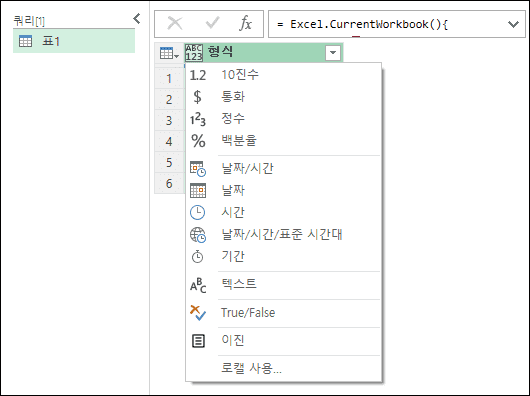This screenshot has height=396, width=530.
Task: Click the 정수 whole number icon
Action: (x=198, y=119)
